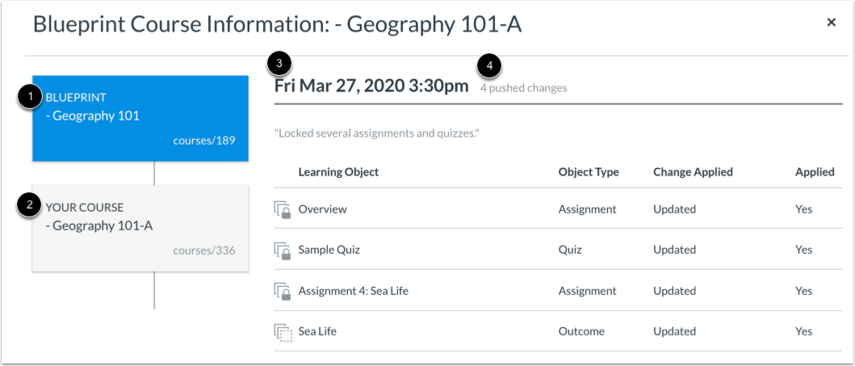
Task: Click annotation marker number 1
Action: click(x=32, y=98)
